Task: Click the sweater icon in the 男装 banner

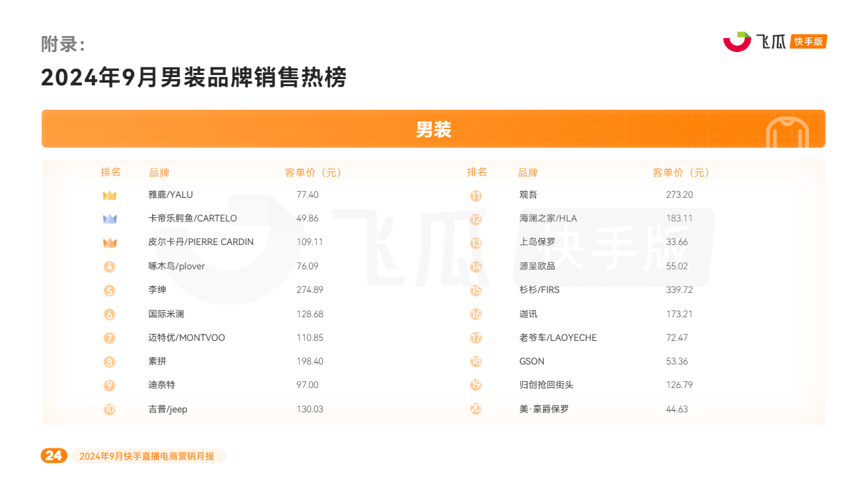Action: 788,132
